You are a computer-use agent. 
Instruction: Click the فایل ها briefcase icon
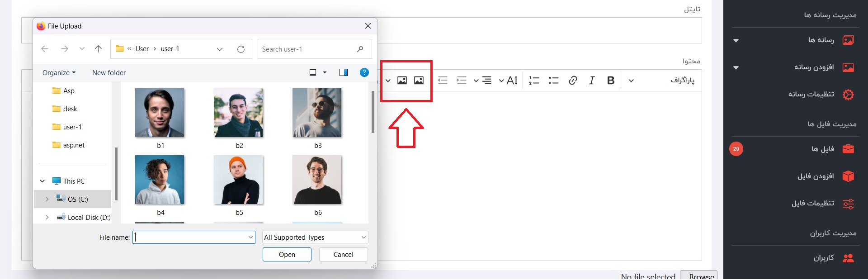pos(848,149)
